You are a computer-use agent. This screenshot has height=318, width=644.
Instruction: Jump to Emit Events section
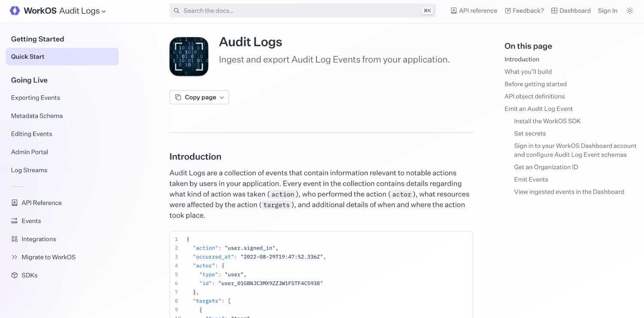pyautogui.click(x=531, y=180)
